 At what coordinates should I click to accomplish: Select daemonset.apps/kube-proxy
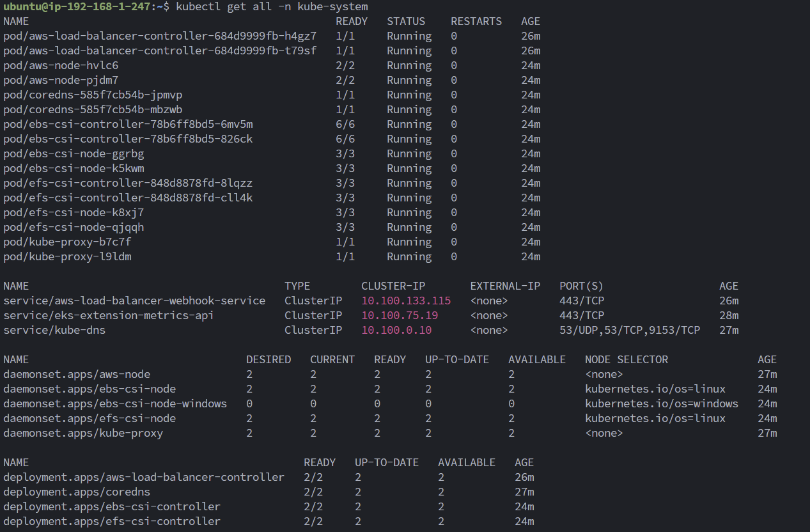[83, 433]
